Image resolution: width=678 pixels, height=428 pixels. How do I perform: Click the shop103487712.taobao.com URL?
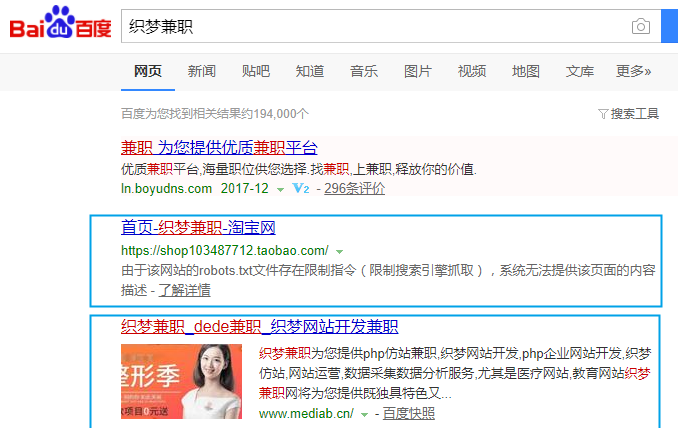[224, 250]
